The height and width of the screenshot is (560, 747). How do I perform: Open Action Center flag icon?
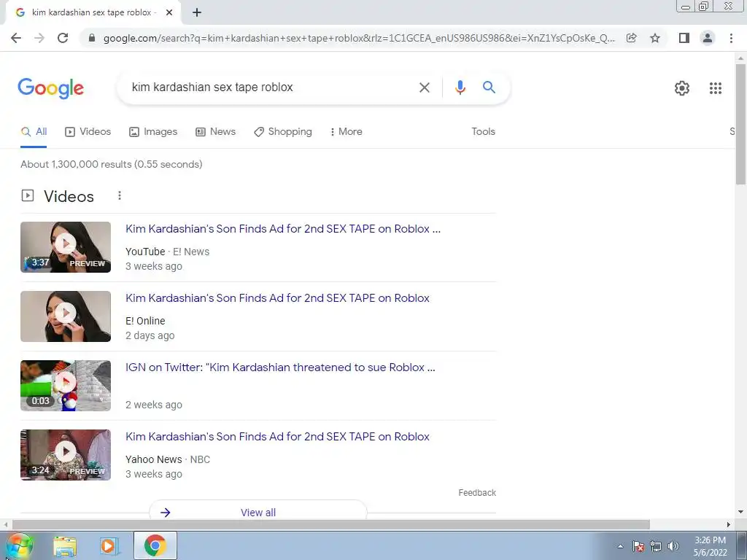(638, 546)
